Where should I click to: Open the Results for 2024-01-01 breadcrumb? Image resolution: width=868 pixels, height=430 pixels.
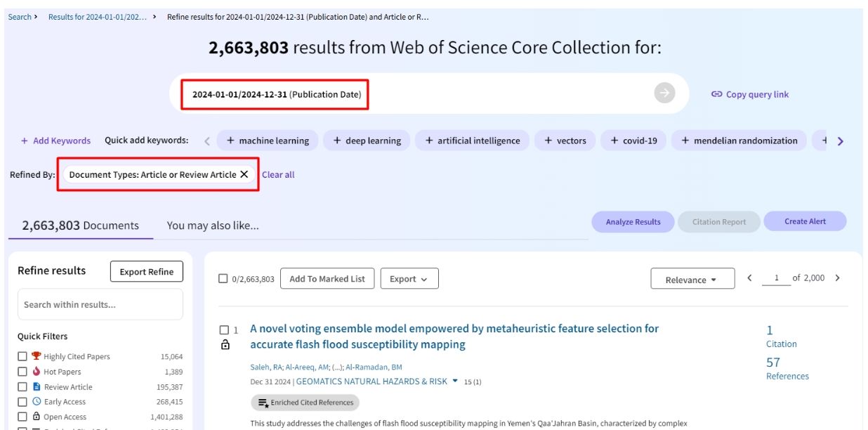(x=98, y=17)
